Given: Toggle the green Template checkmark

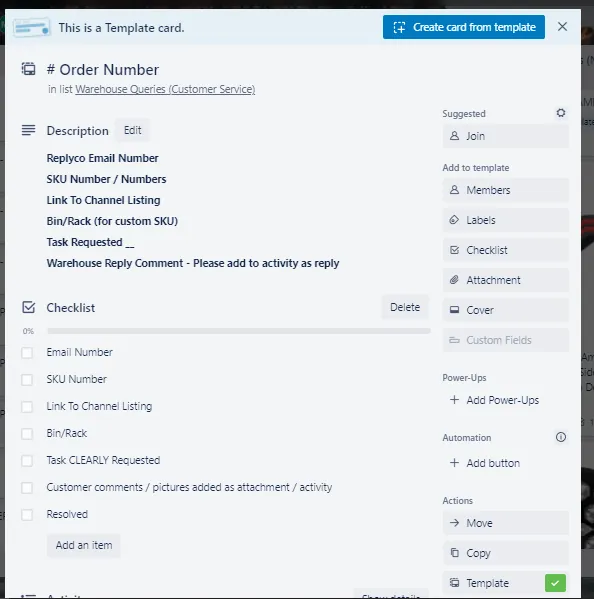Looking at the screenshot, I should tap(555, 583).
